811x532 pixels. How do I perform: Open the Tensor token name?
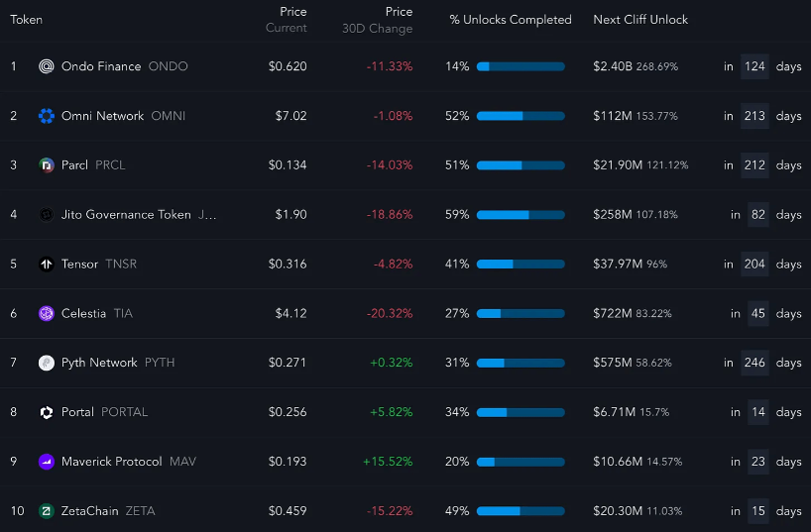click(79, 265)
